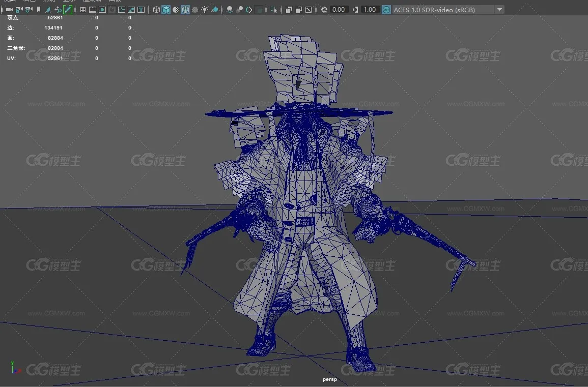This screenshot has width=588, height=387.
Task: Toggle the X-Ray Joints icon
Action: pos(309,10)
